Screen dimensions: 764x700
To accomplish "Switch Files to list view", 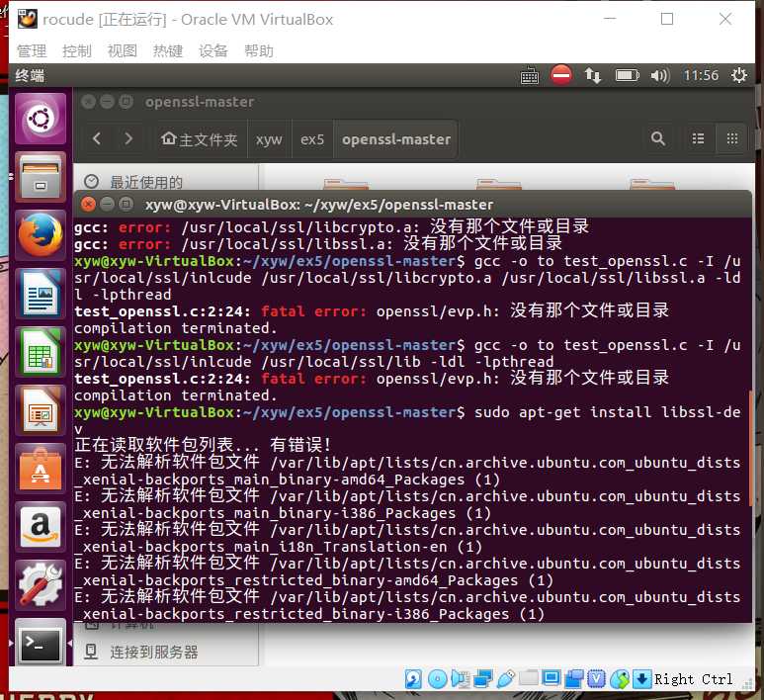I will (698, 139).
